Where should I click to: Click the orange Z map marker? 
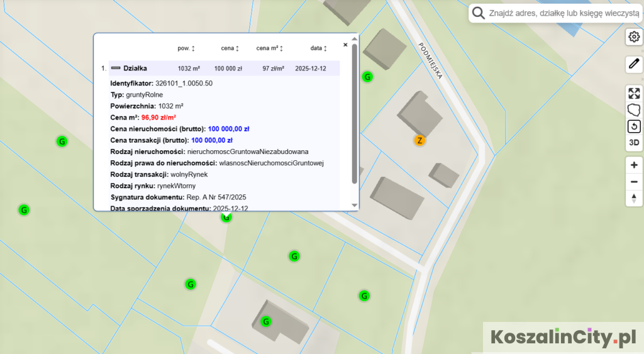coord(419,140)
